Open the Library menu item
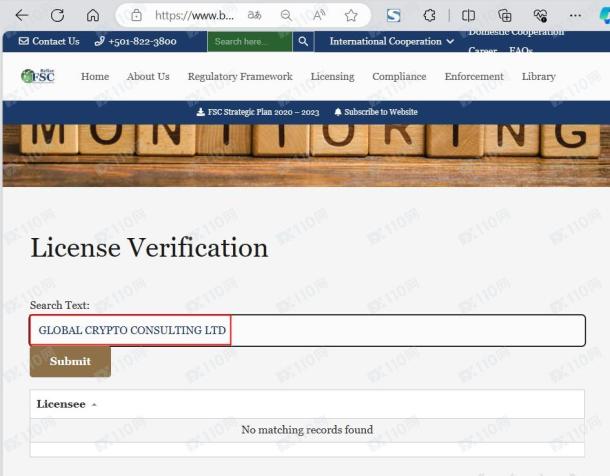The height and width of the screenshot is (476, 610). click(x=538, y=77)
